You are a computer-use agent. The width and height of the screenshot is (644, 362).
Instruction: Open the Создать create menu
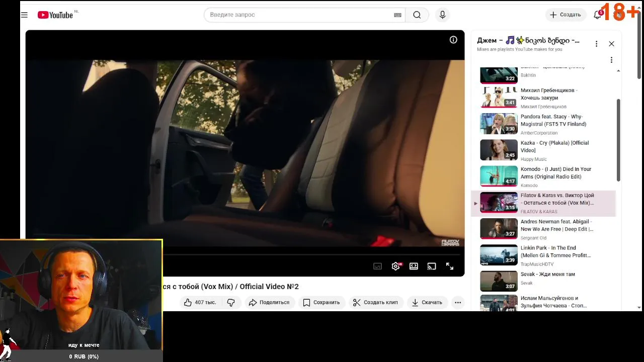coord(566,15)
